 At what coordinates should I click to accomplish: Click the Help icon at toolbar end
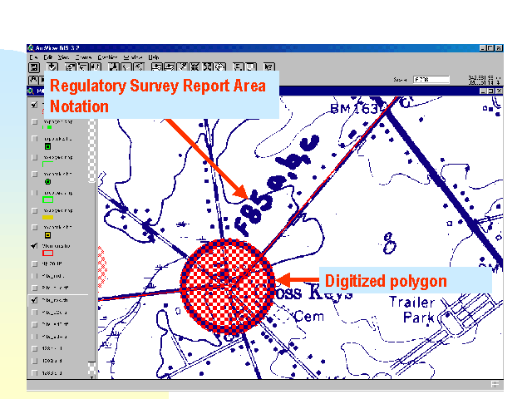click(x=269, y=66)
